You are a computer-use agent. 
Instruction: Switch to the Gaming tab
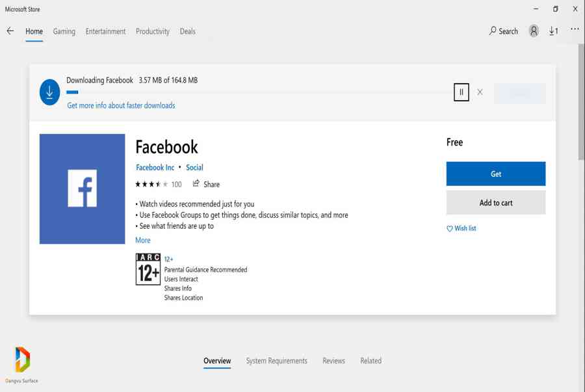(64, 31)
